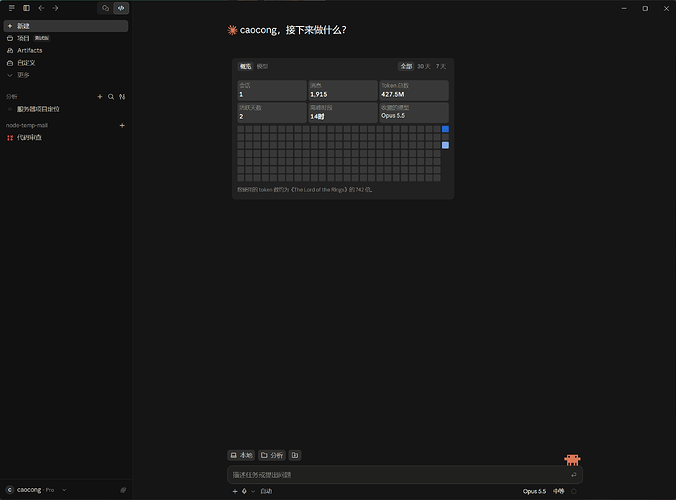Expand the 更多 (More) section

tap(19, 75)
